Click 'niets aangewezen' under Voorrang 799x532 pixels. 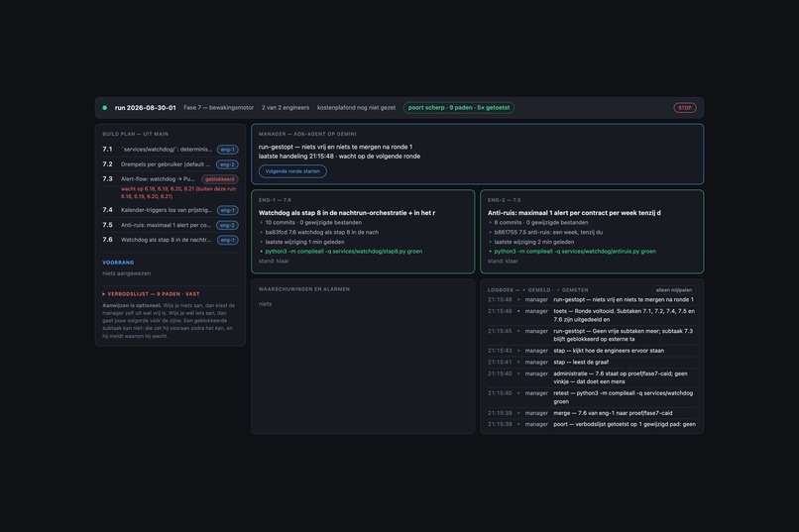[126, 273]
